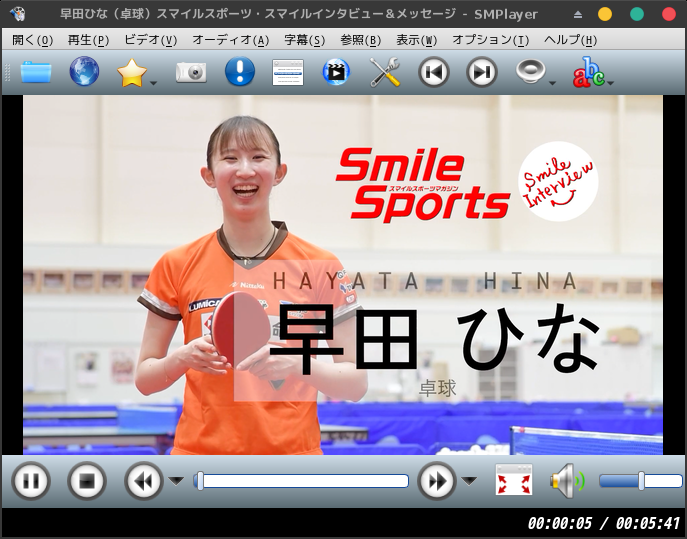Click the toolbar drag handle
Image resolution: width=687 pixels, height=539 pixels.
tap(7, 72)
